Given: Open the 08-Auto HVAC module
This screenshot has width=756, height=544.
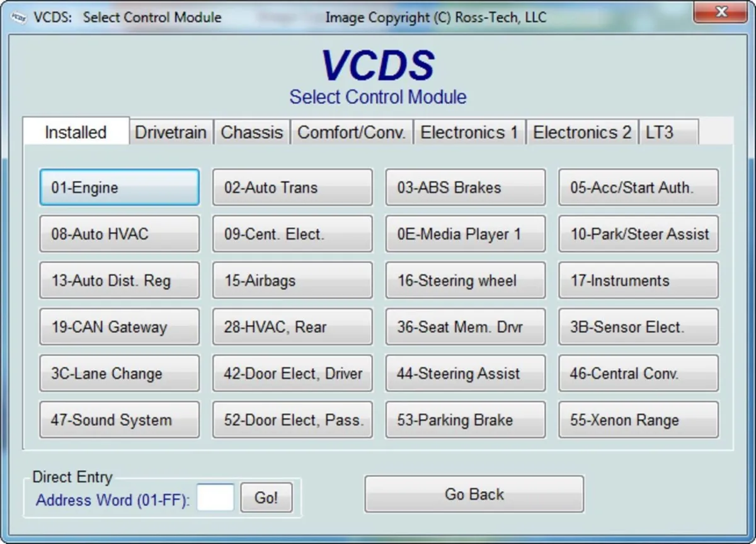Looking at the screenshot, I should pos(119,234).
